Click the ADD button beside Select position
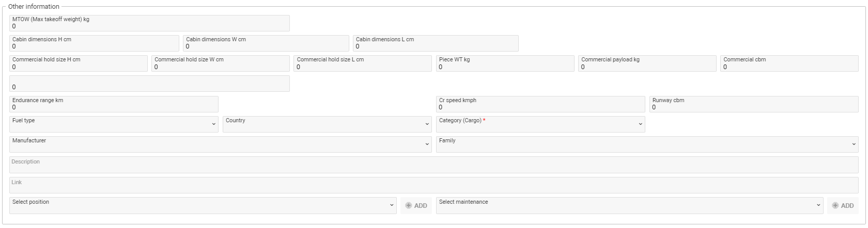The image size is (868, 228). [x=416, y=205]
